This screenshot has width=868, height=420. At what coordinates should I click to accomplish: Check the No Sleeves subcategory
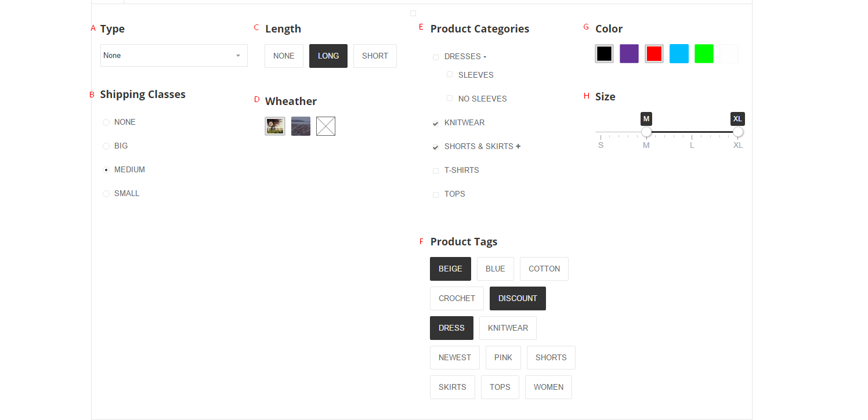point(450,99)
